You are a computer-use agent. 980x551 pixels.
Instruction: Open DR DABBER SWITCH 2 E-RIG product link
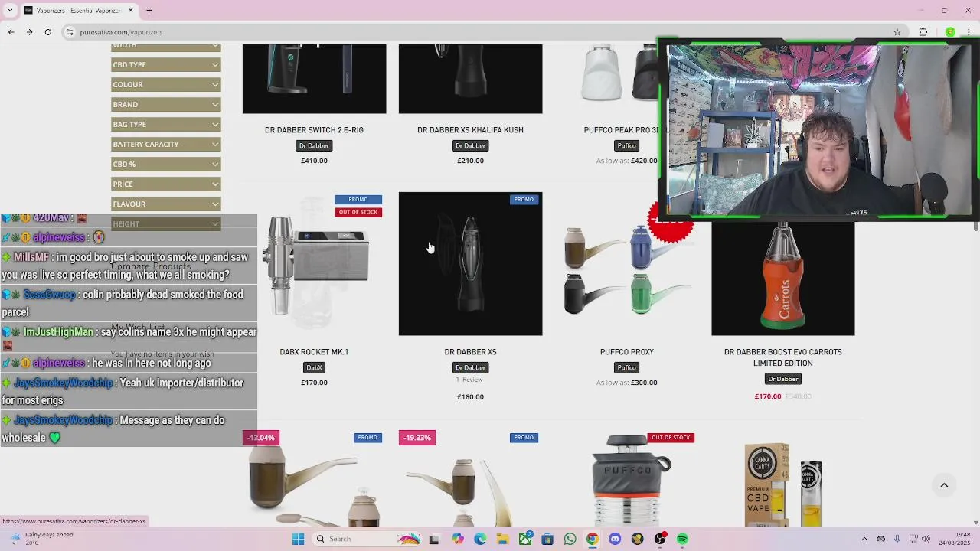[x=314, y=130]
